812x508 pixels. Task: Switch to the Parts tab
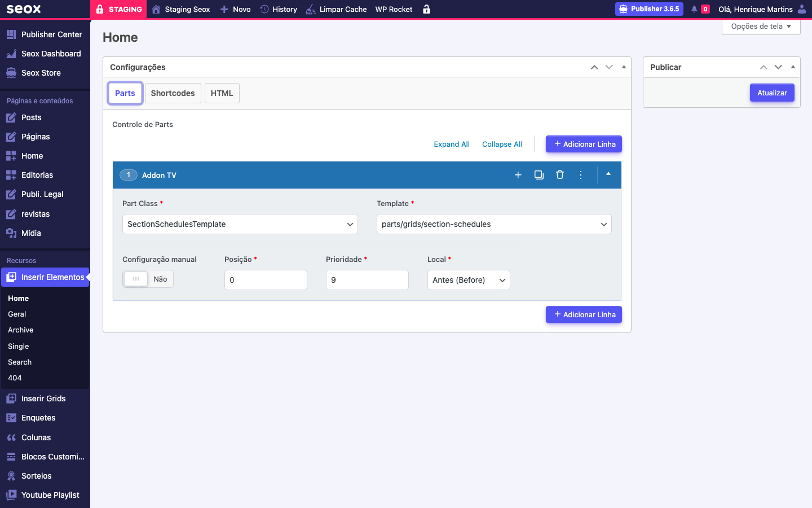click(125, 93)
